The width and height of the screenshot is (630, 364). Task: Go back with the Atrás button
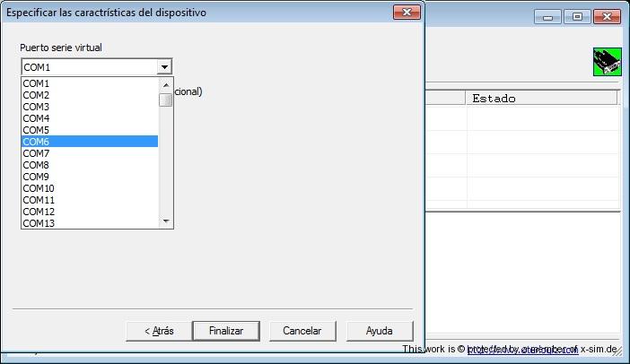click(159, 331)
